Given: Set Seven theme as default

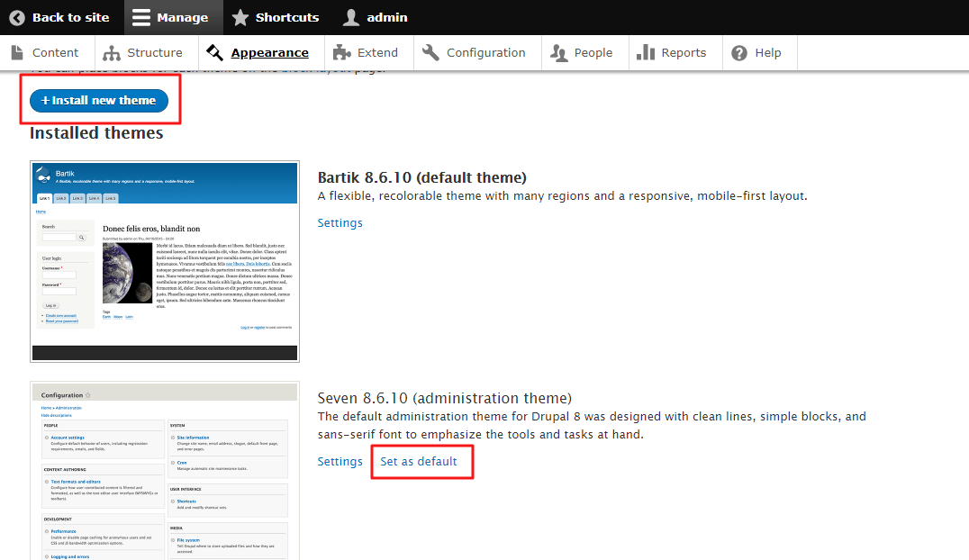Looking at the screenshot, I should (x=419, y=461).
